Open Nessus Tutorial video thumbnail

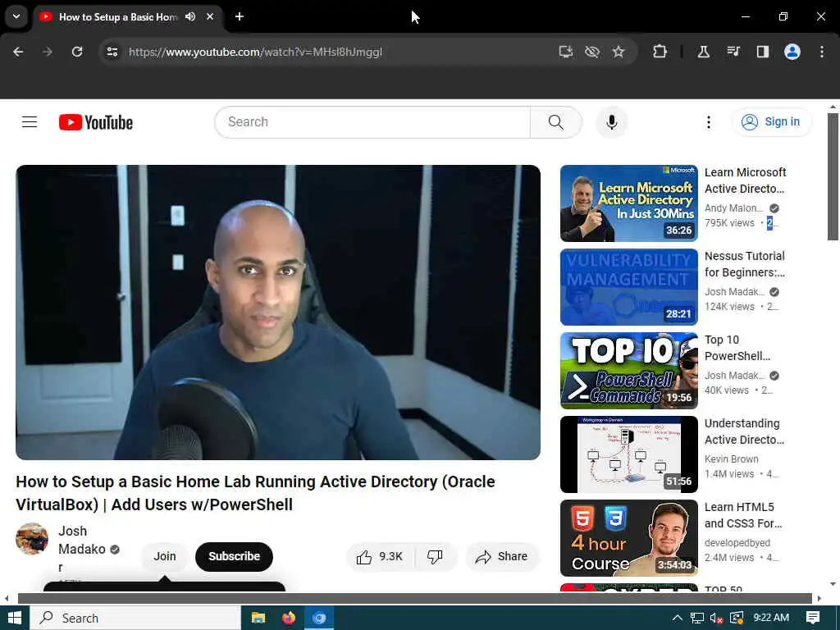pos(629,287)
